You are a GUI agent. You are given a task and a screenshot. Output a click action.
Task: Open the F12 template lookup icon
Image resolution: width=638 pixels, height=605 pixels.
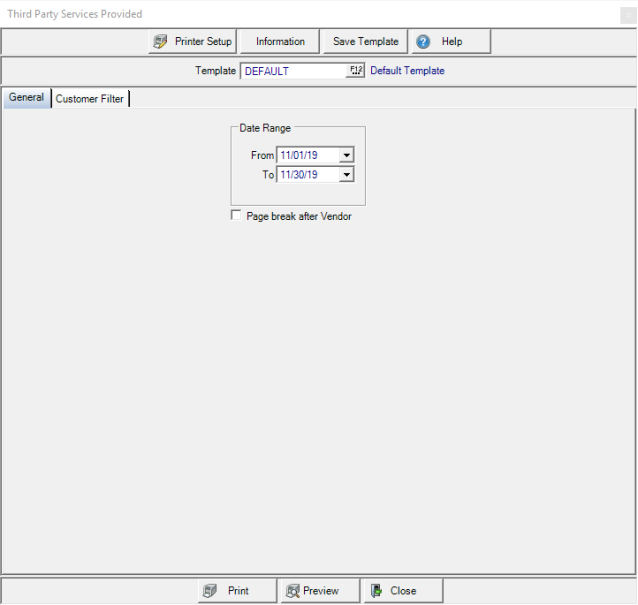[x=356, y=71]
